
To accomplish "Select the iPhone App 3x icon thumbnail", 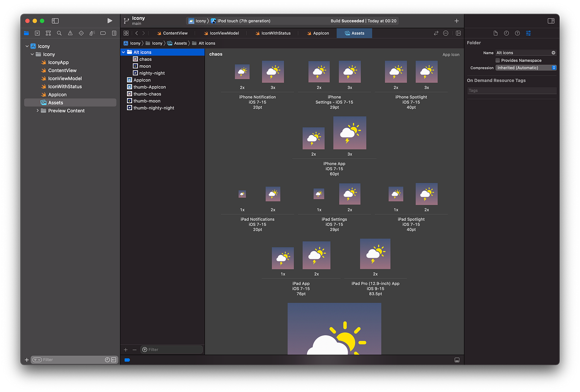I will pyautogui.click(x=350, y=133).
